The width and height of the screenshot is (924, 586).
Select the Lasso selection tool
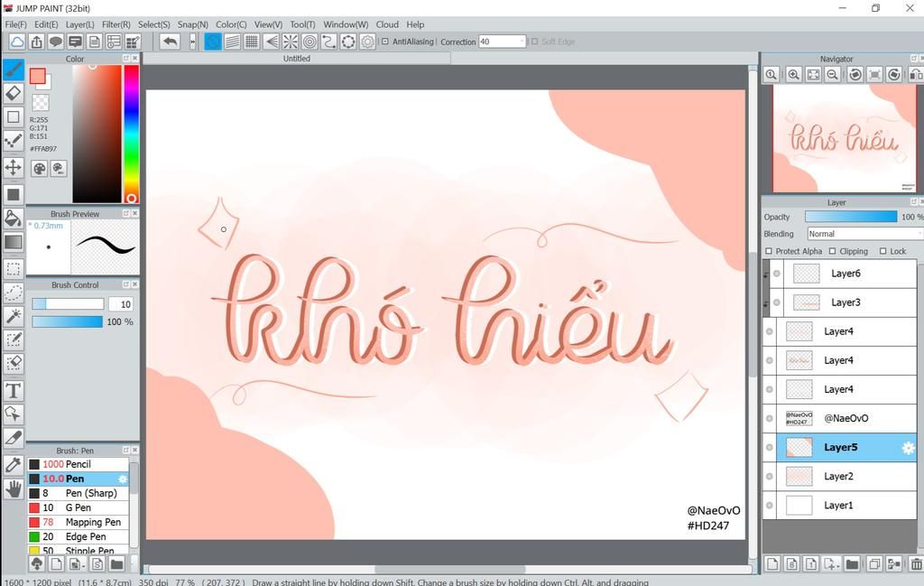pyautogui.click(x=14, y=293)
